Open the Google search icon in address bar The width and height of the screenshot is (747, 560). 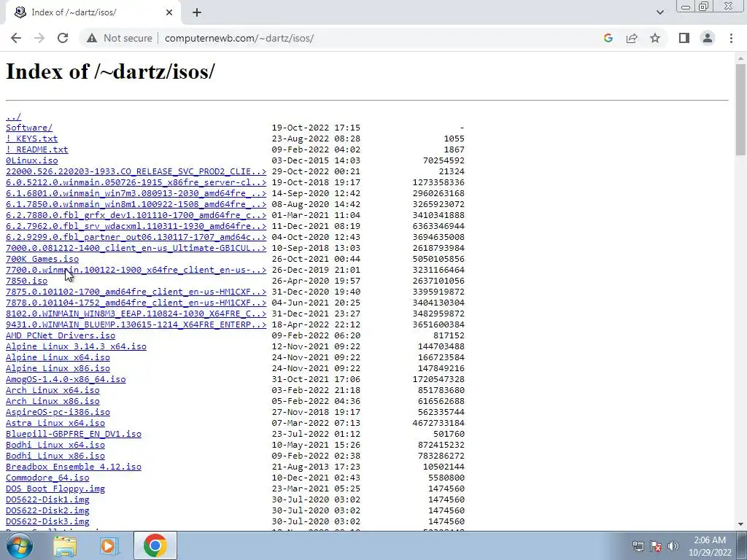point(608,38)
